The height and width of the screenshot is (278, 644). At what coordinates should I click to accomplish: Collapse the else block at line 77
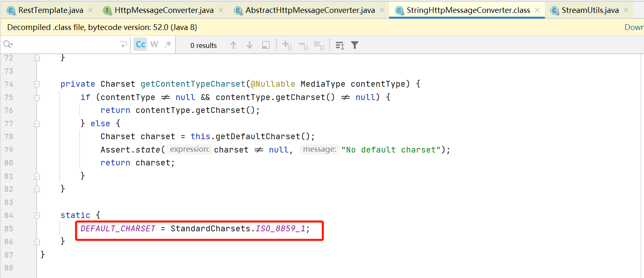(x=37, y=124)
